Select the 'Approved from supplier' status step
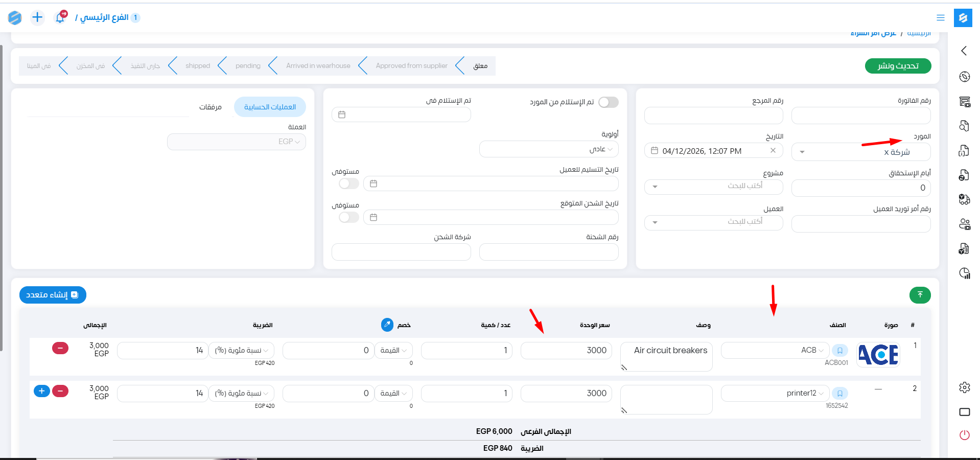The height and width of the screenshot is (460, 980). (411, 66)
